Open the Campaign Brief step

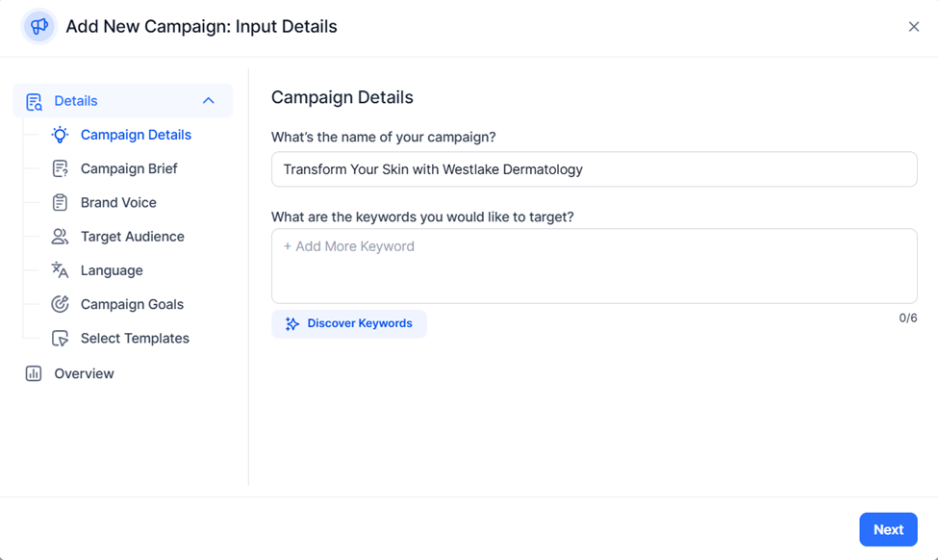[x=129, y=168]
